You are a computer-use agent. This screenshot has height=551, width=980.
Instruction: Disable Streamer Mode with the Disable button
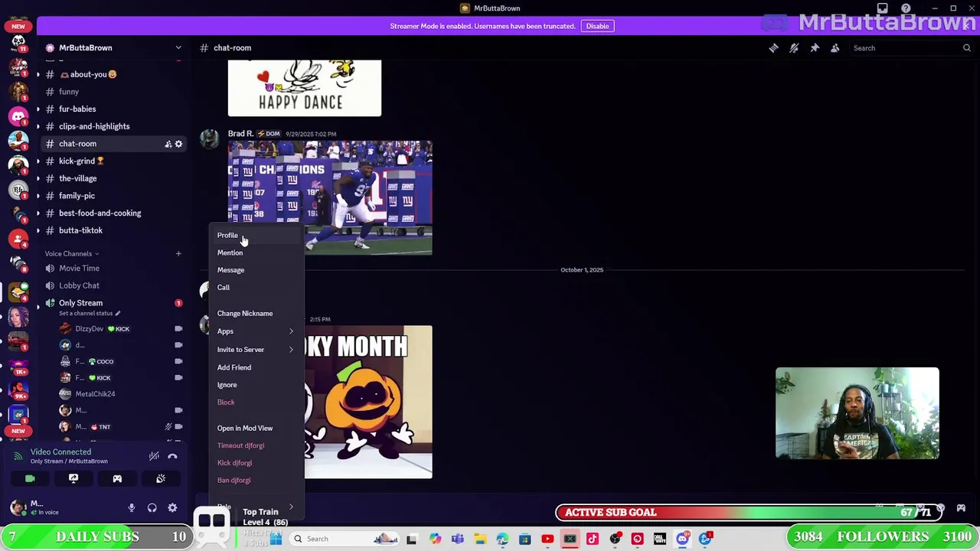coord(597,26)
